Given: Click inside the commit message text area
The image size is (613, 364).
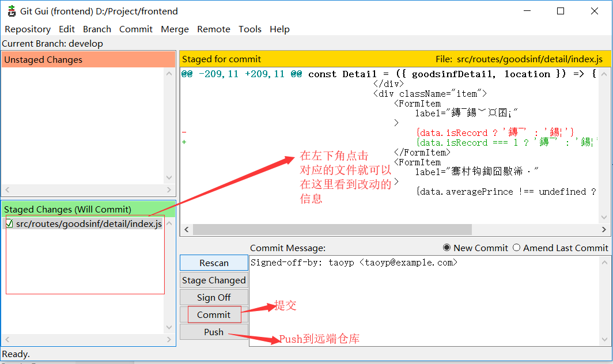Looking at the screenshot, I should (425, 301).
